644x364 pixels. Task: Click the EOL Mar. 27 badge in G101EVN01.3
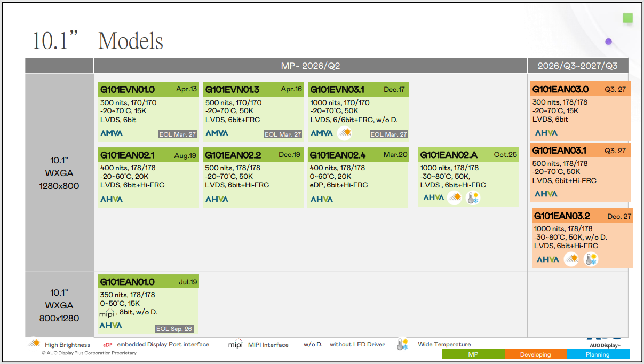tap(283, 134)
